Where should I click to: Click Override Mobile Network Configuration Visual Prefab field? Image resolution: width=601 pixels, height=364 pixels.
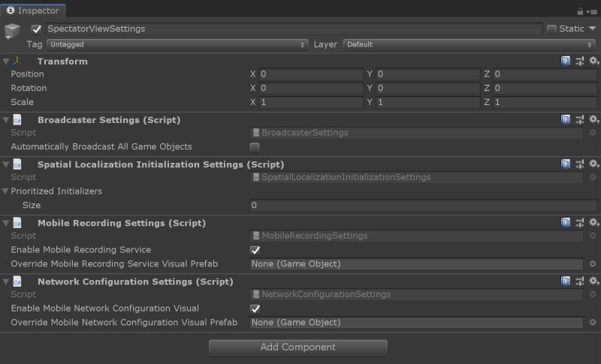pyautogui.click(x=416, y=322)
